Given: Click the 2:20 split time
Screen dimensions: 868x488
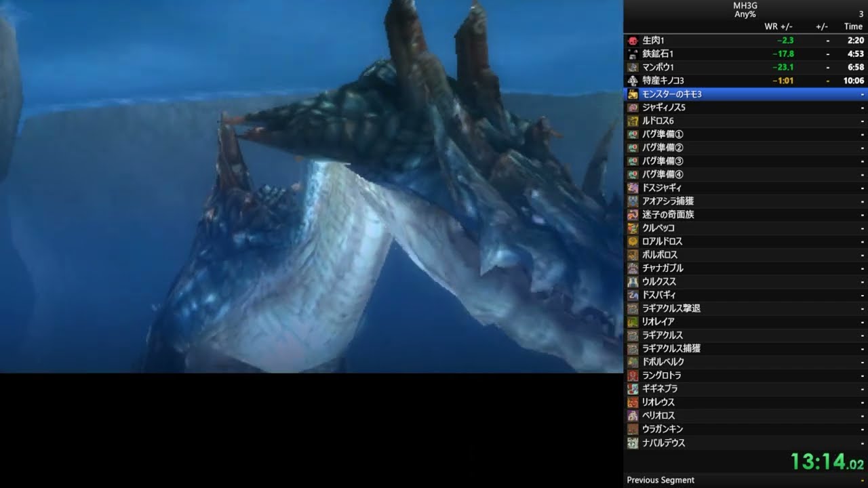Looking at the screenshot, I should click(856, 41).
